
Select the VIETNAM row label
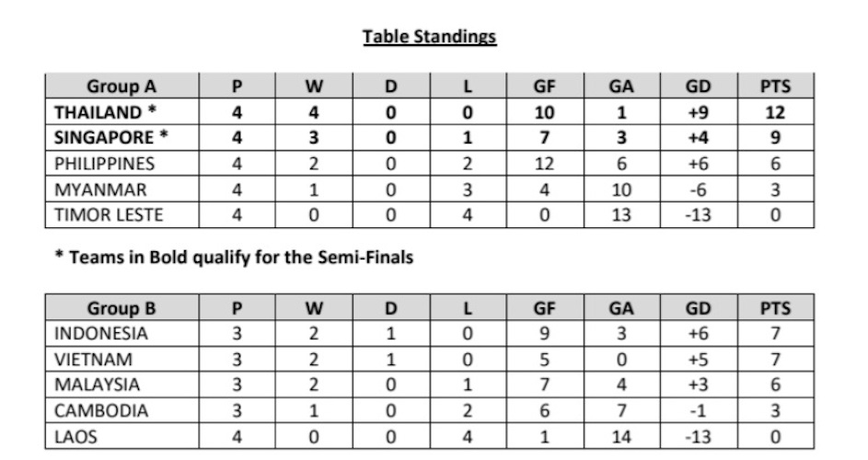(93, 359)
